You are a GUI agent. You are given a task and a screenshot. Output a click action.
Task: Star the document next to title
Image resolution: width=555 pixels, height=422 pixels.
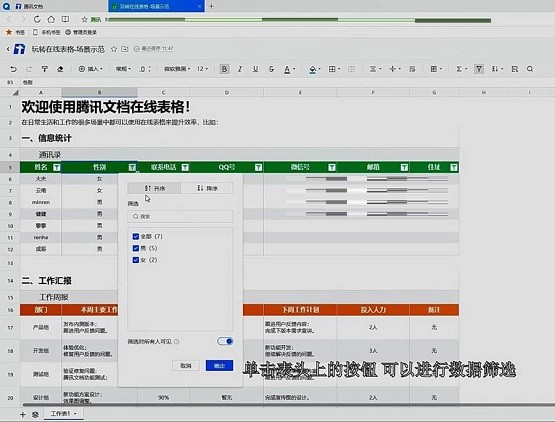point(114,49)
